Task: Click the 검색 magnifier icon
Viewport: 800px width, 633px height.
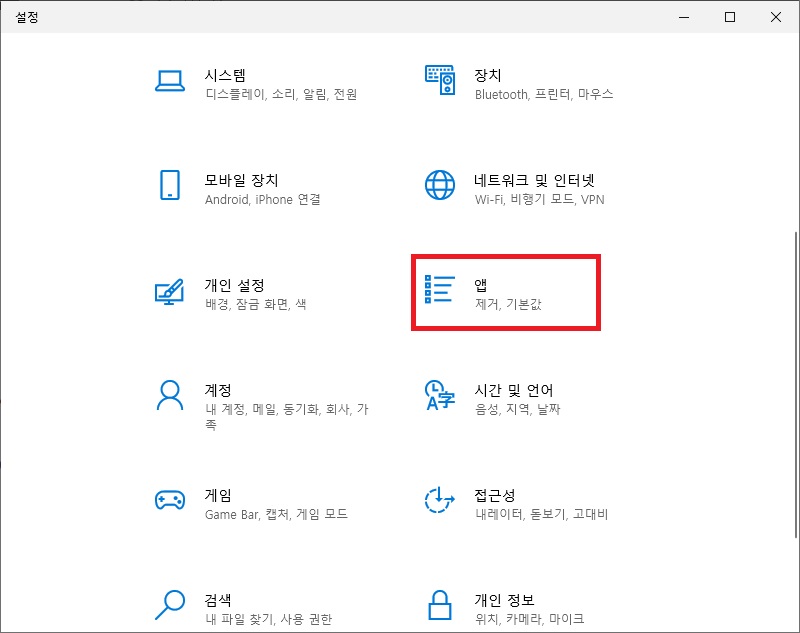Action: point(170,605)
